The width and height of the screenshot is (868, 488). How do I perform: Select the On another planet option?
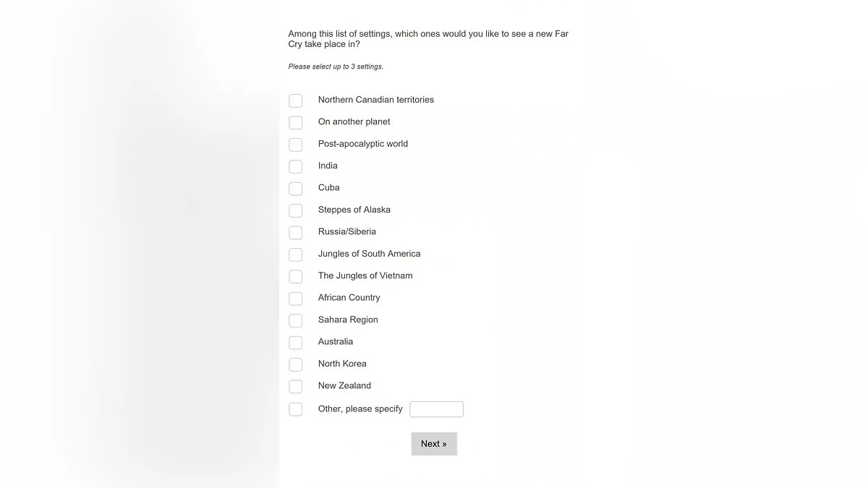coord(295,122)
